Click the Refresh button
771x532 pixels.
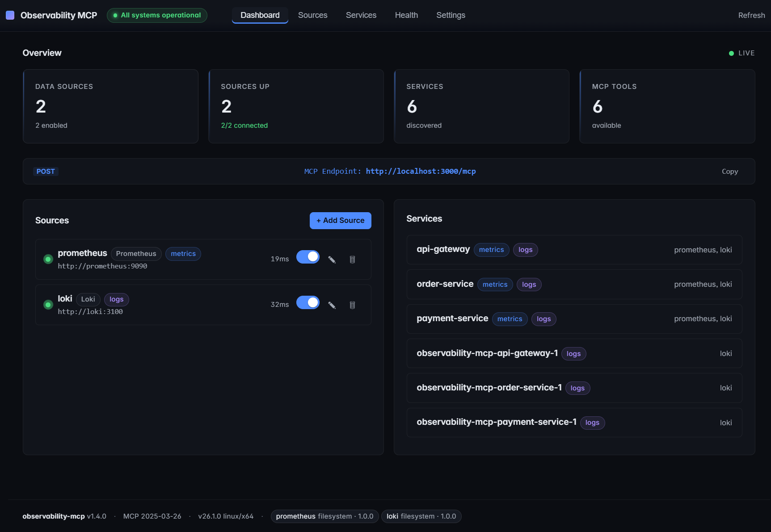(751, 15)
